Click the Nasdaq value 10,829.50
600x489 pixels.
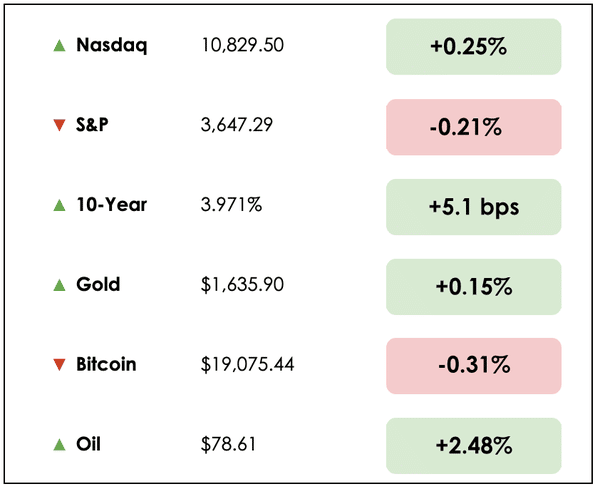point(238,46)
